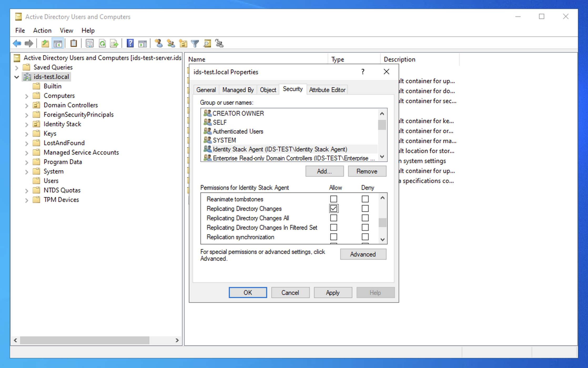The height and width of the screenshot is (368, 588).
Task: Click the Export List toolbar icon
Action: click(x=114, y=43)
